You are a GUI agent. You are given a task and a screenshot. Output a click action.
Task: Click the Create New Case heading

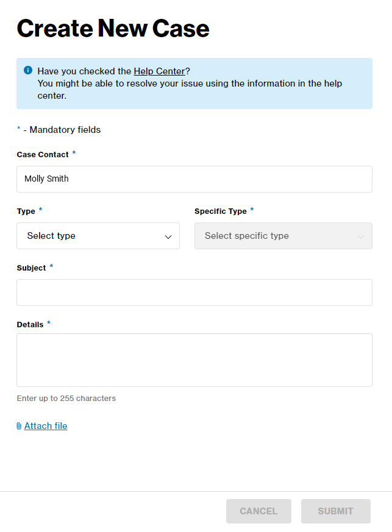113,28
